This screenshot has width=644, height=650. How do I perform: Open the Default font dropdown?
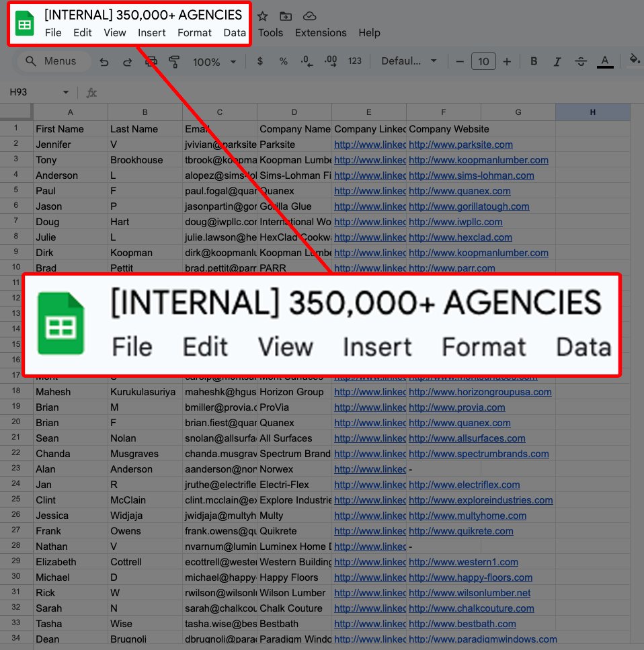coord(409,61)
